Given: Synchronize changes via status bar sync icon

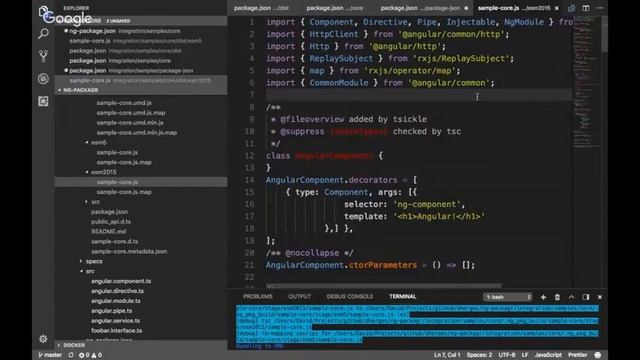Looking at the screenshot, I should 71,355.
